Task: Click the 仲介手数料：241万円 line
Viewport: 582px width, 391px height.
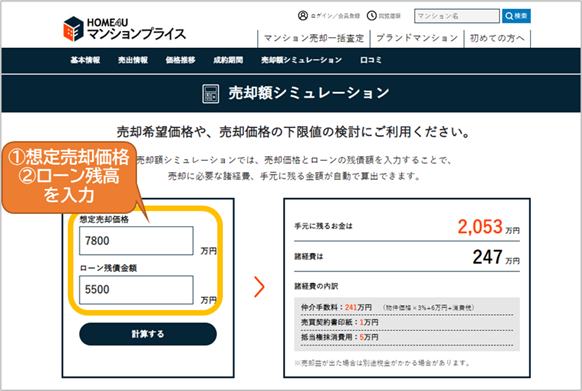Action: click(x=387, y=307)
